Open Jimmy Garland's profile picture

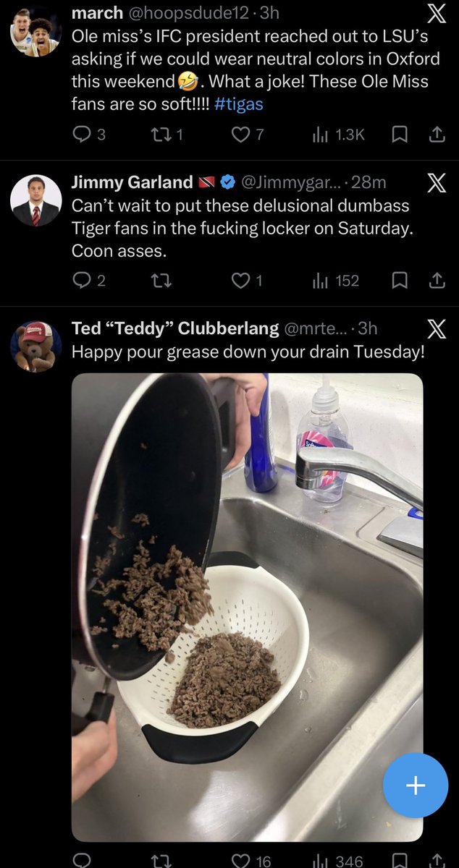tap(35, 200)
